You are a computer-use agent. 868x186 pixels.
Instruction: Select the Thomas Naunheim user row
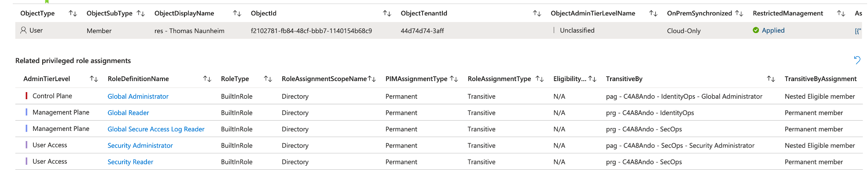(x=189, y=31)
